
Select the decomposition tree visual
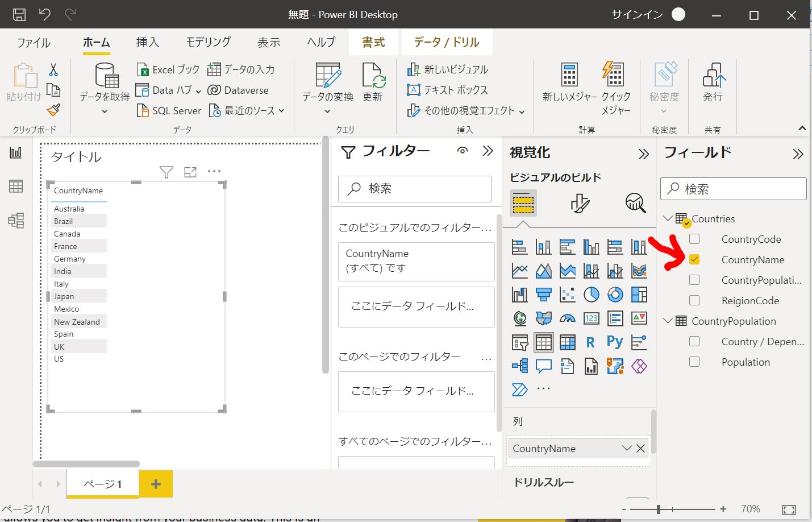pyautogui.click(x=519, y=366)
